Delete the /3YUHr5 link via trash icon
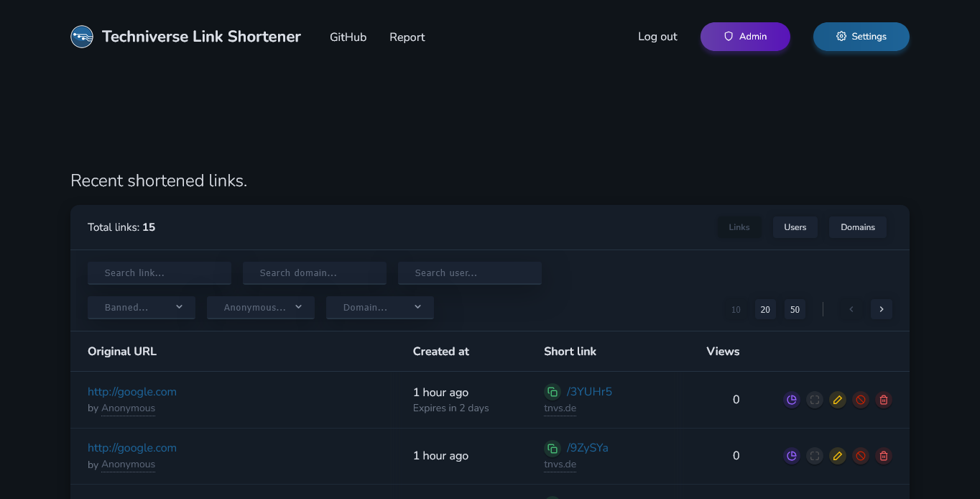The height and width of the screenshot is (499, 980). point(884,400)
